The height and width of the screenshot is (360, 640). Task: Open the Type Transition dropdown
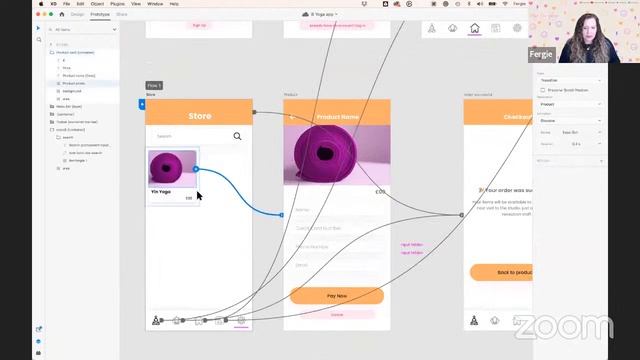click(x=570, y=80)
